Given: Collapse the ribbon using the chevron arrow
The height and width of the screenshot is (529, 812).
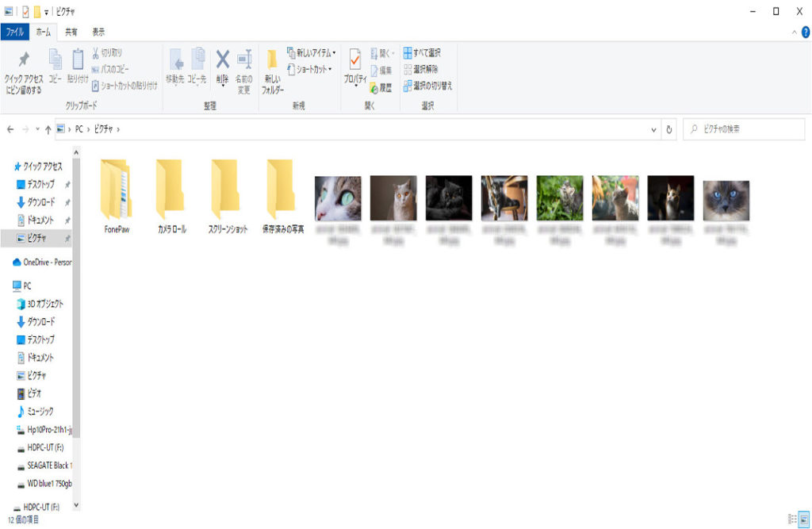Looking at the screenshot, I should [795, 33].
